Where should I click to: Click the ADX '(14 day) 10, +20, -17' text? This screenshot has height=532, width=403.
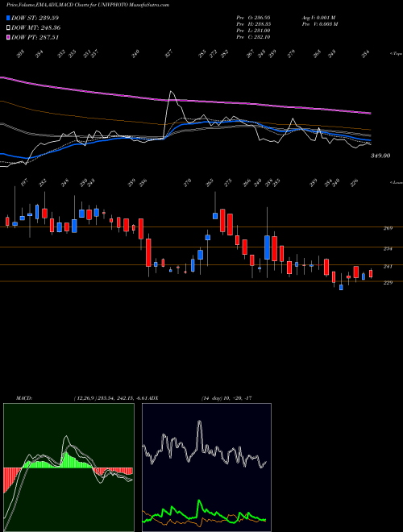pyautogui.click(x=226, y=398)
